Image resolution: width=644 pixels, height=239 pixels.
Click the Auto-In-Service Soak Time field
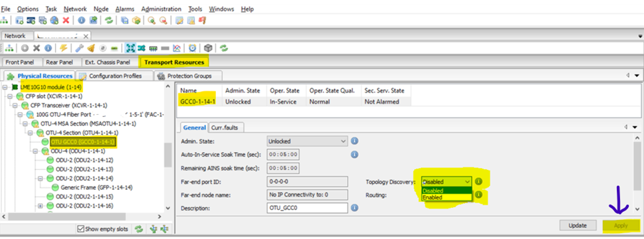(x=283, y=155)
